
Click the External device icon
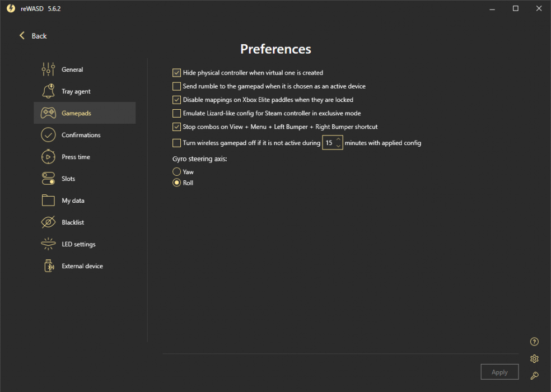pyautogui.click(x=49, y=266)
